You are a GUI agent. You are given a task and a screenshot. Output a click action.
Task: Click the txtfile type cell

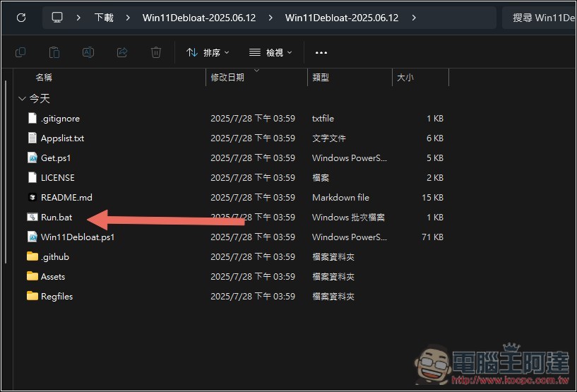tap(323, 119)
